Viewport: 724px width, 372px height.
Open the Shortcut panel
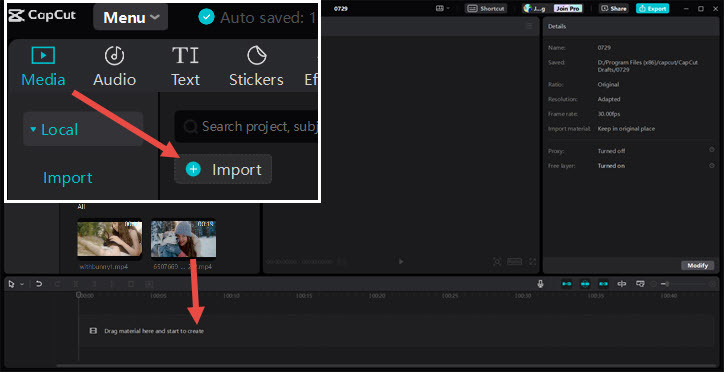[x=486, y=8]
